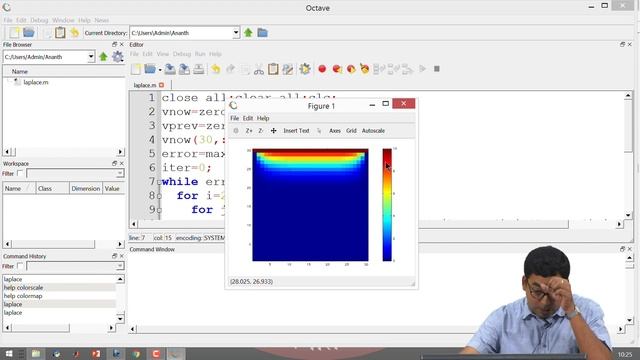Click the colorbar in Figure 1
640x360 pixels.
(387, 205)
